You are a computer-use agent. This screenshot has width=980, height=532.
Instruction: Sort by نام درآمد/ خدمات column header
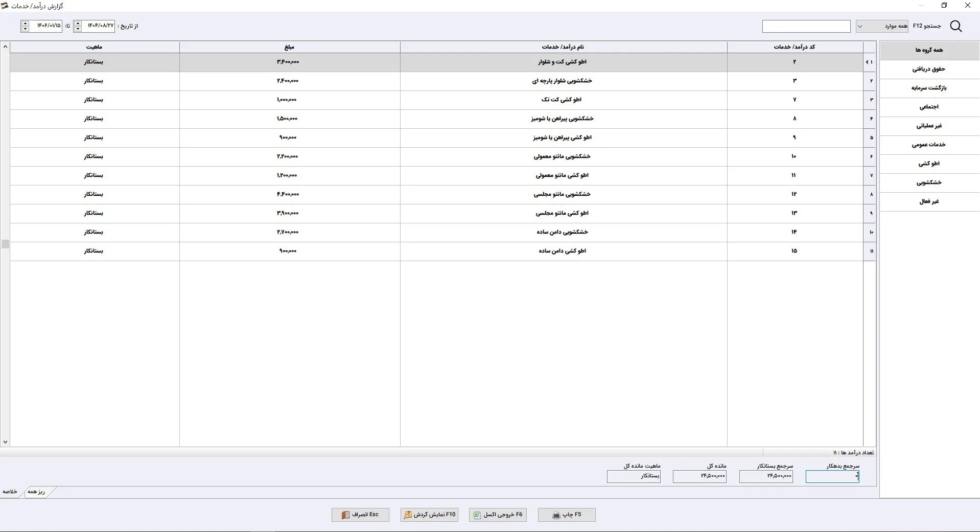[564, 47]
